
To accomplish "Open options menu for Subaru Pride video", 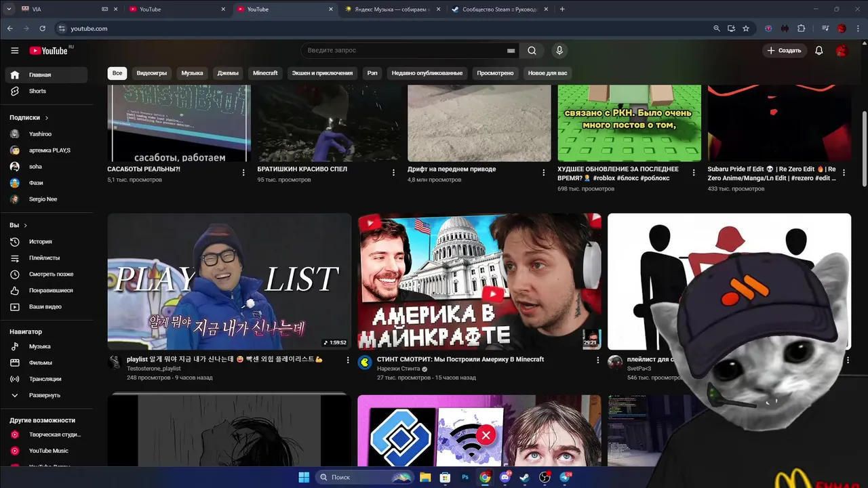I will 844,173.
